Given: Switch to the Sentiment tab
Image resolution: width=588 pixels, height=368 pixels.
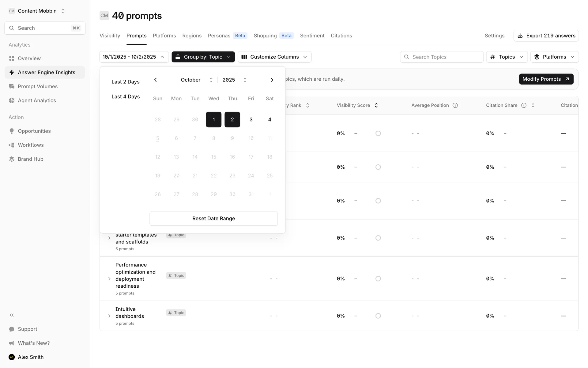Looking at the screenshot, I should [312, 36].
